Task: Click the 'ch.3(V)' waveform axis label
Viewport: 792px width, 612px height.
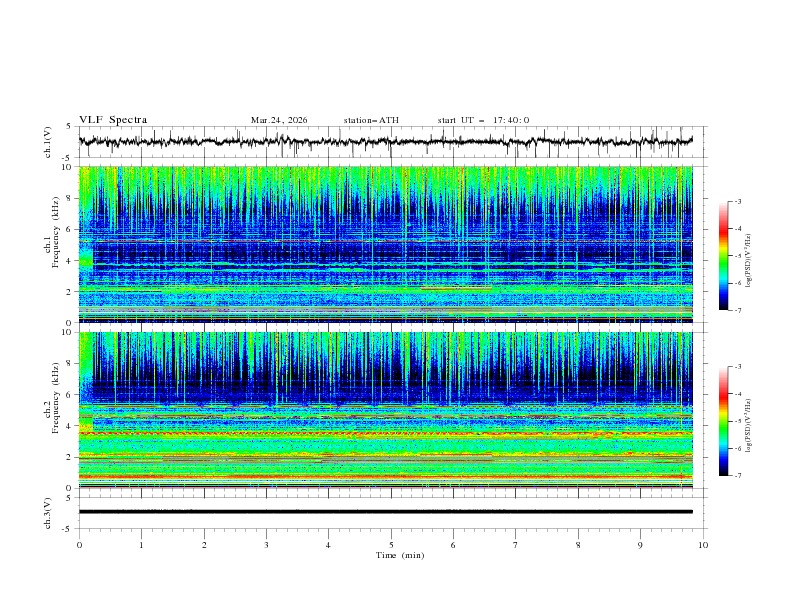Action: pos(47,513)
